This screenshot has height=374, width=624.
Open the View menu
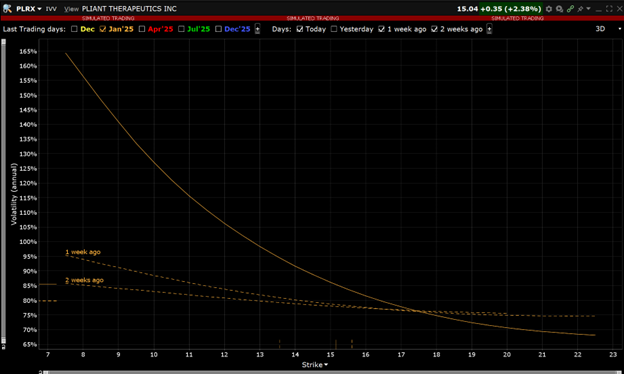(71, 9)
